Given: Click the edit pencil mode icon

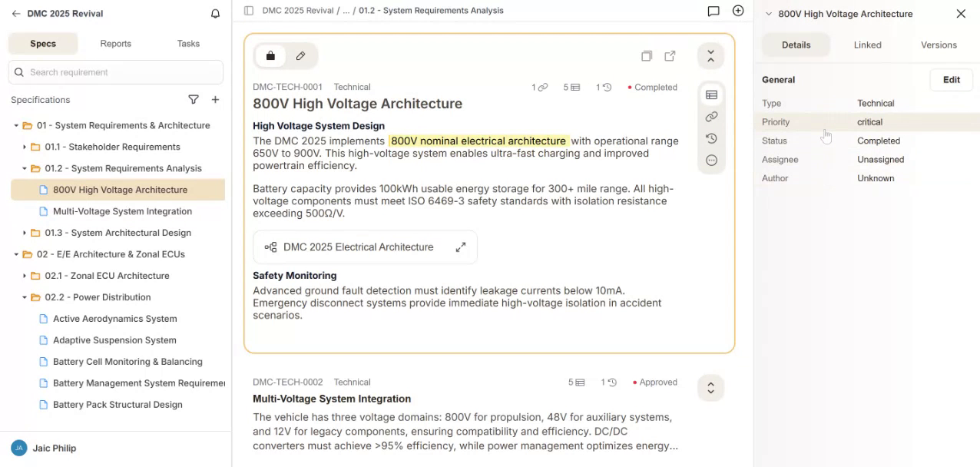Looking at the screenshot, I should click(x=300, y=56).
